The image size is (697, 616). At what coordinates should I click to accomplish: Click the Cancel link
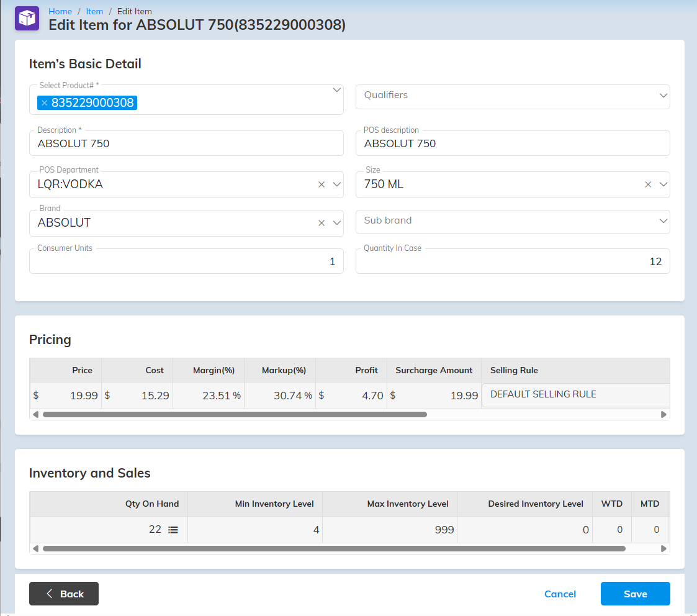(x=560, y=594)
